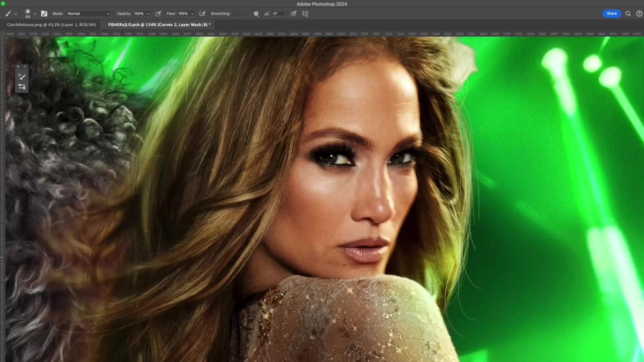Open the symmetry paint butterfly options

pos(305,14)
